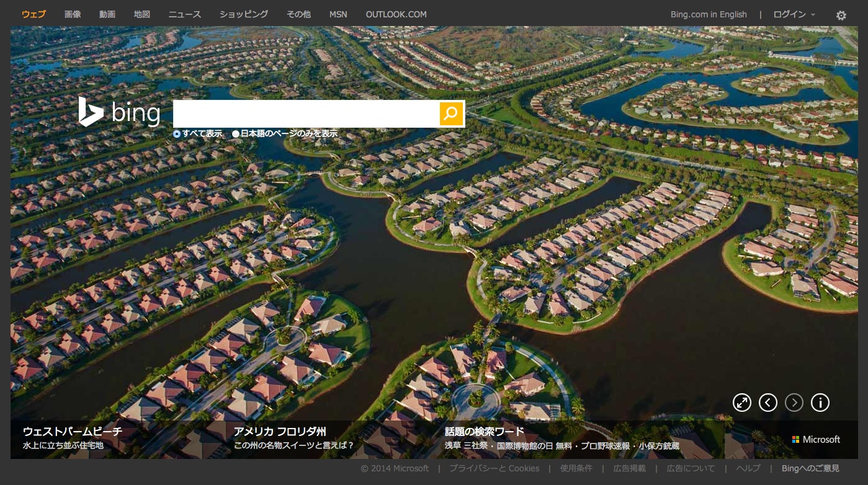
Task: Switch to Bing.com in English
Action: (709, 14)
